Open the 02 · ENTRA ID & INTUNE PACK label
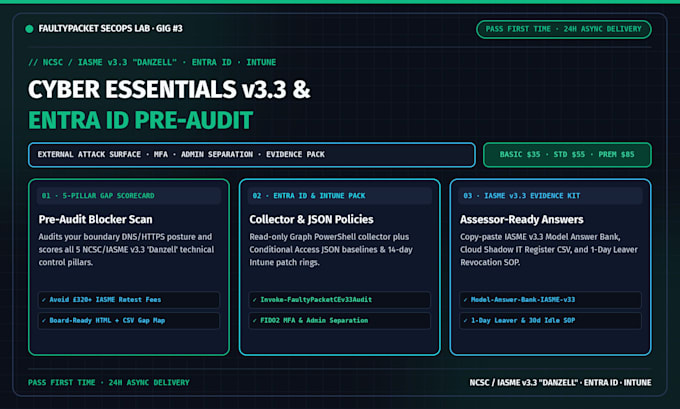This screenshot has height=409, width=680. [x=340, y=196]
